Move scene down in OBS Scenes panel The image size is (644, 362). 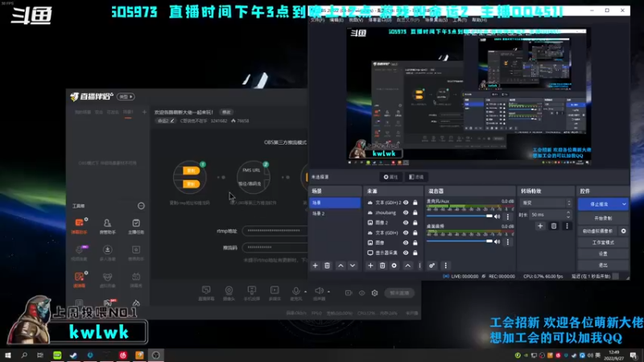tap(353, 265)
